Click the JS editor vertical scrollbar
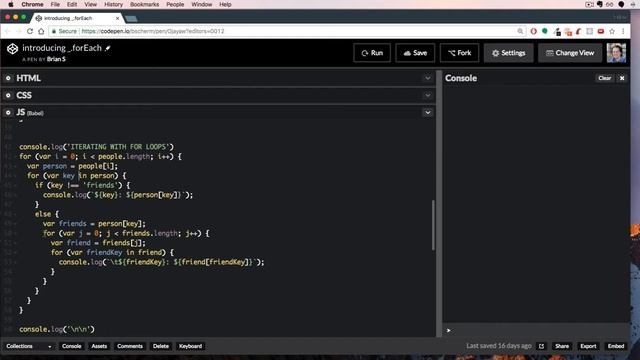The height and width of the screenshot is (360, 640). (433, 225)
